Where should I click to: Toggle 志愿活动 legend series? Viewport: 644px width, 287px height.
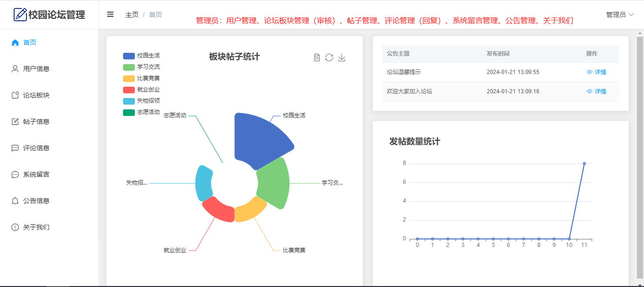click(x=141, y=112)
